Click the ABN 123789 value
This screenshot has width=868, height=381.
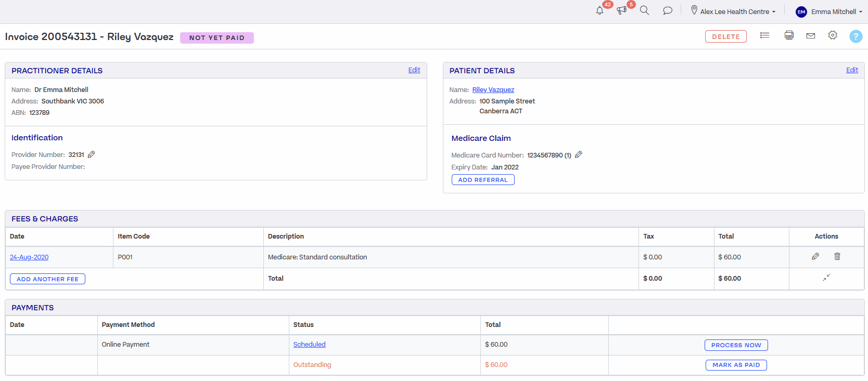coord(39,113)
